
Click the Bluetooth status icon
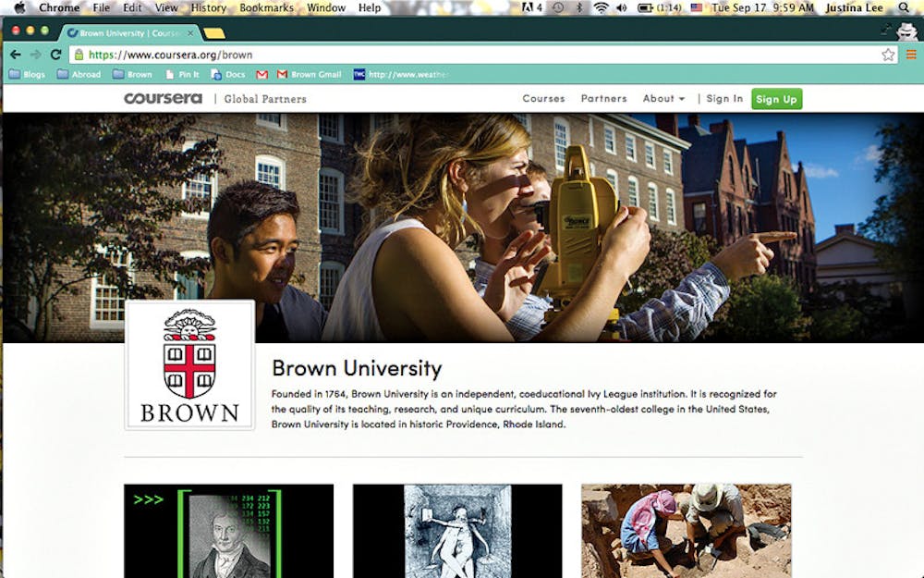pos(579,7)
